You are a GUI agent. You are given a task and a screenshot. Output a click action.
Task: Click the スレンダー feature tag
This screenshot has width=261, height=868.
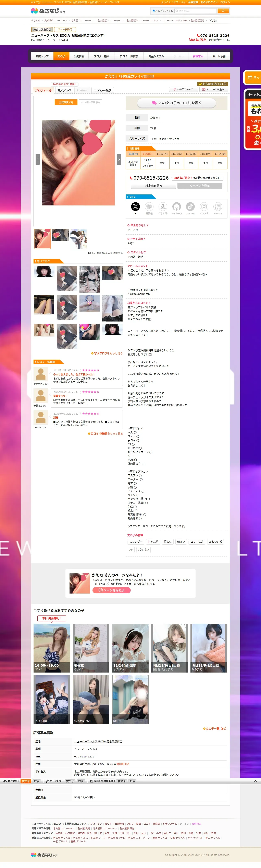(136, 542)
